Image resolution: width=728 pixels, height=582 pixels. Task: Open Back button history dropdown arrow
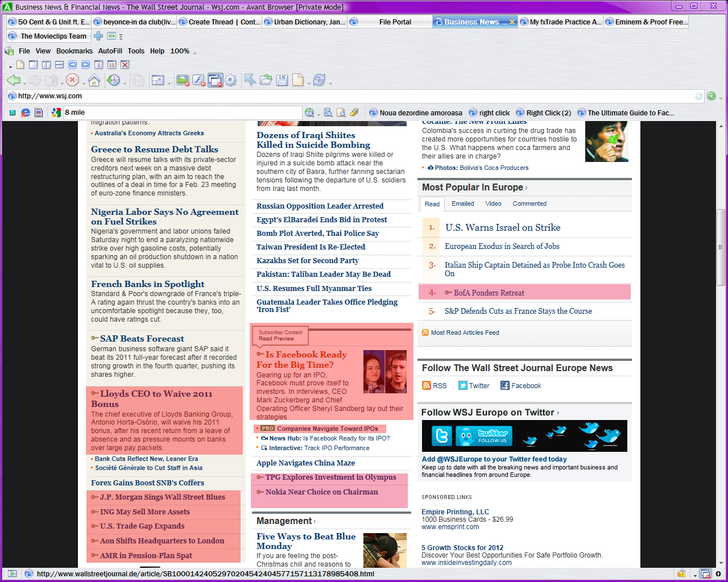[x=24, y=84]
